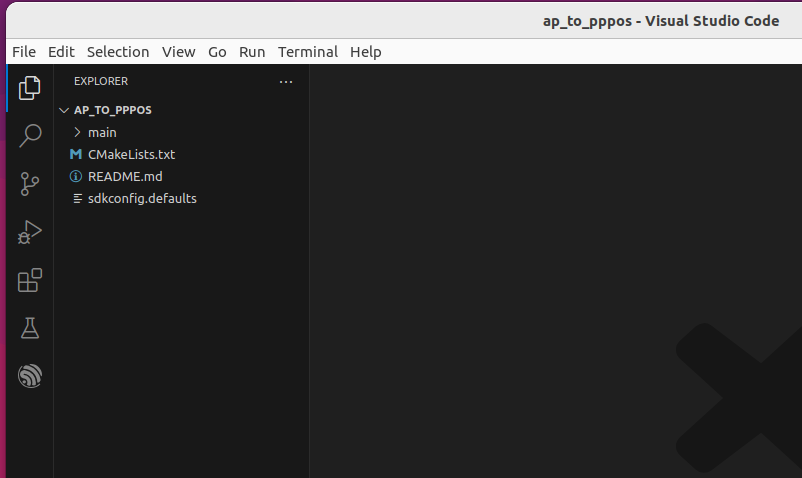Open the File menu
The image size is (802, 478).
click(x=24, y=52)
